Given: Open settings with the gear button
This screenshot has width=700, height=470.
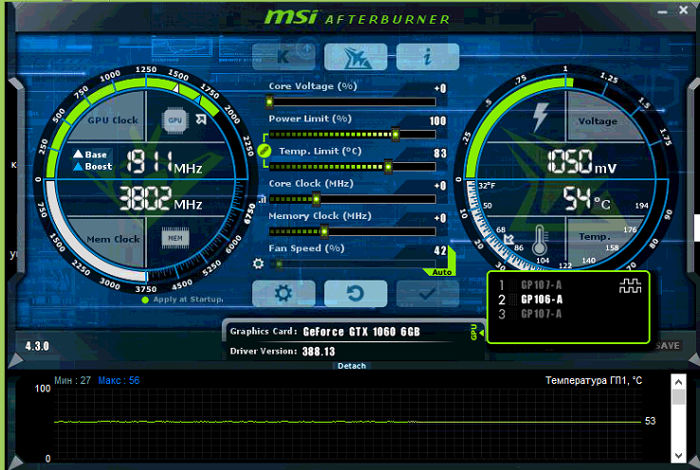Looking at the screenshot, I should [x=283, y=293].
